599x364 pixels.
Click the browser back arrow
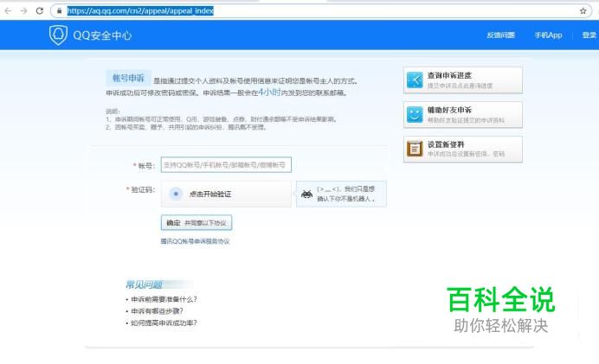tap(8, 10)
